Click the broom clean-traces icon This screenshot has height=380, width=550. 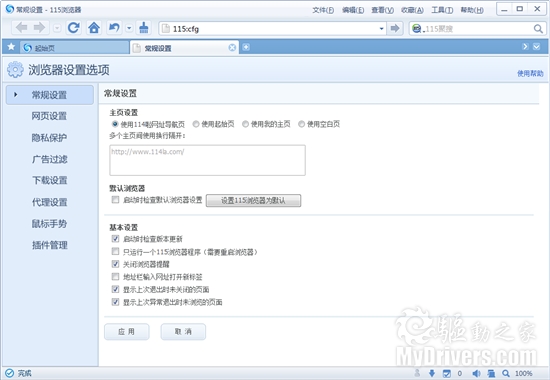point(144,28)
